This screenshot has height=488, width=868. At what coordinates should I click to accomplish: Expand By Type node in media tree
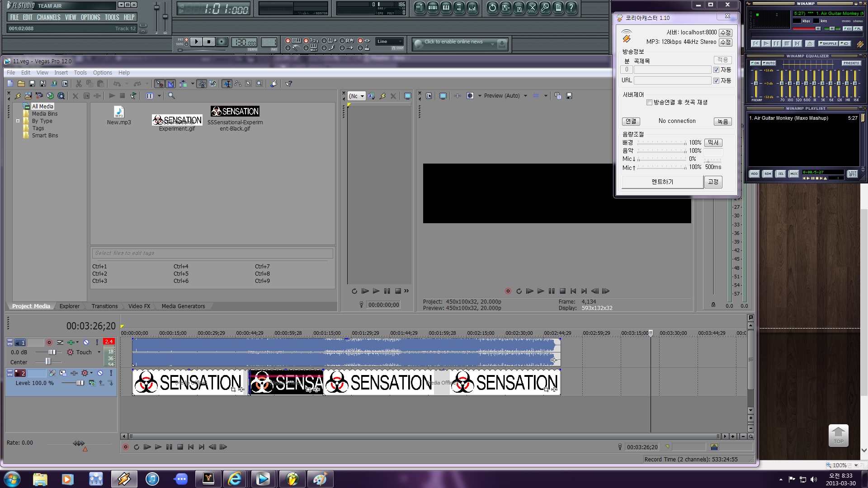pos(18,121)
